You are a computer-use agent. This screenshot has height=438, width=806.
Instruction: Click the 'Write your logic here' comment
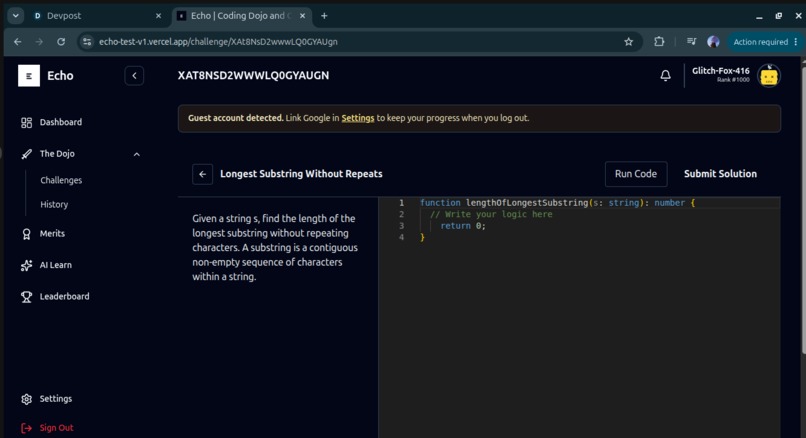(x=491, y=214)
